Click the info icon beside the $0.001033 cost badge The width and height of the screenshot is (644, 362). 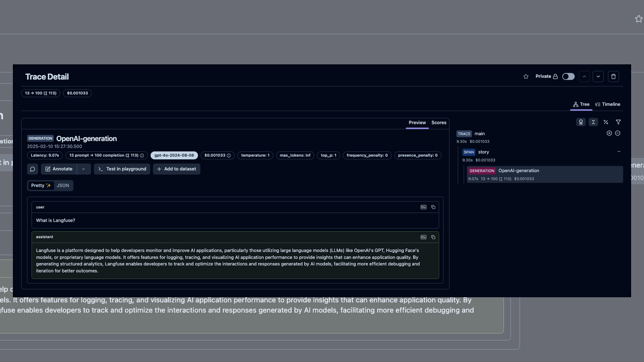click(x=229, y=156)
